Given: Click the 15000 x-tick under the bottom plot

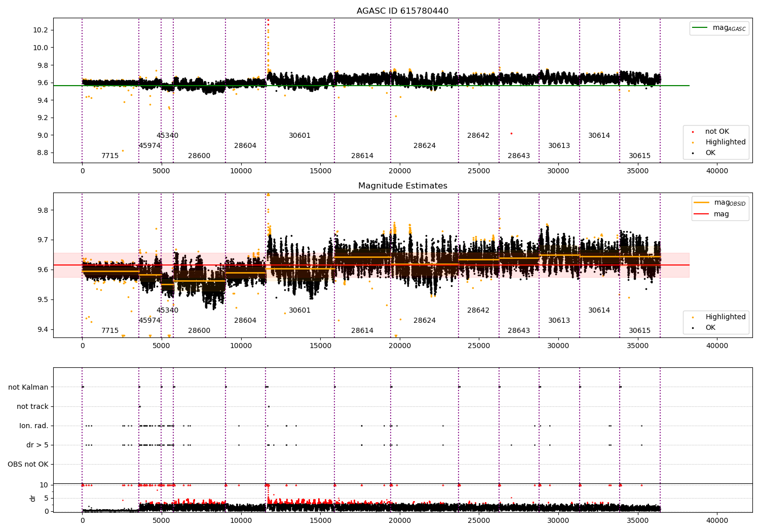Looking at the screenshot, I should click(320, 520).
